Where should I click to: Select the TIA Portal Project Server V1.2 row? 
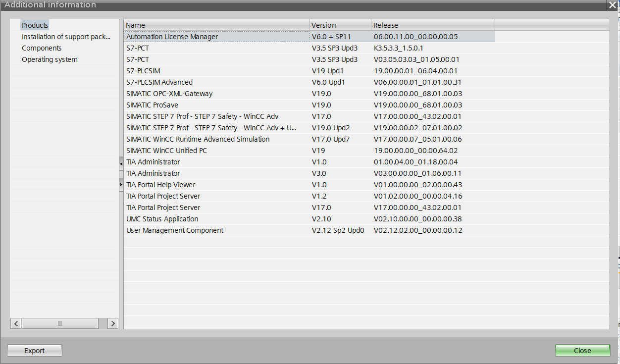tap(310, 196)
